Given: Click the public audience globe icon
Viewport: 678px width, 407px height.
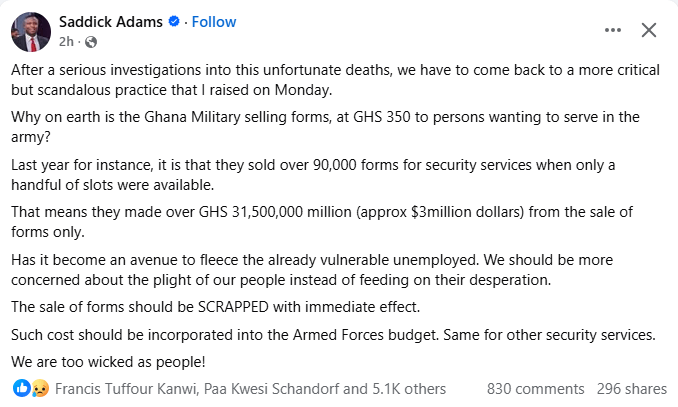Looking at the screenshot, I should (x=92, y=41).
